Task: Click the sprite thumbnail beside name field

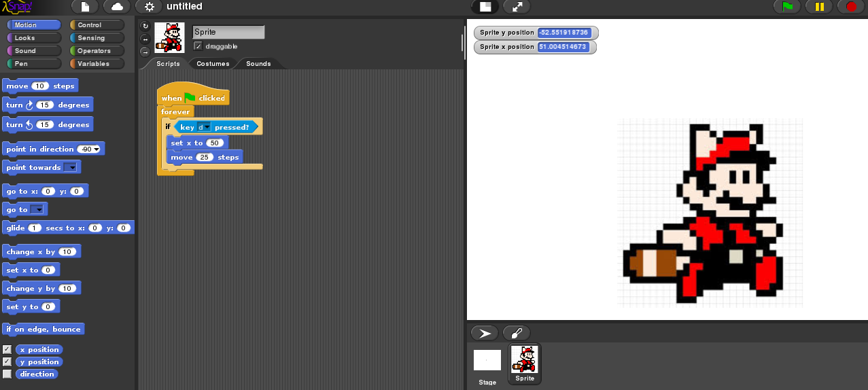Action: point(169,37)
